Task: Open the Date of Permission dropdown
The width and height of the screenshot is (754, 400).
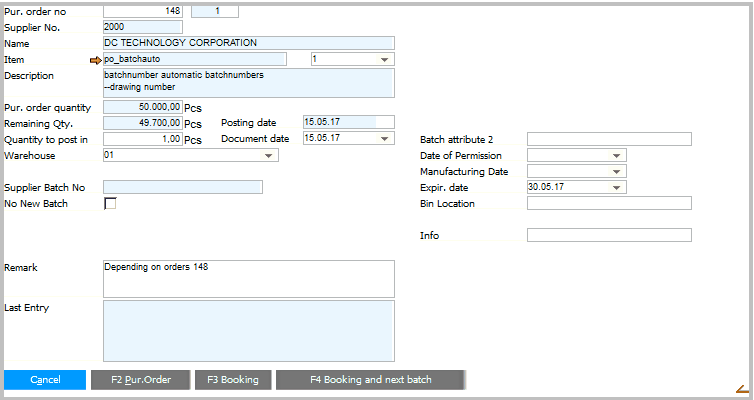Action: [618, 156]
